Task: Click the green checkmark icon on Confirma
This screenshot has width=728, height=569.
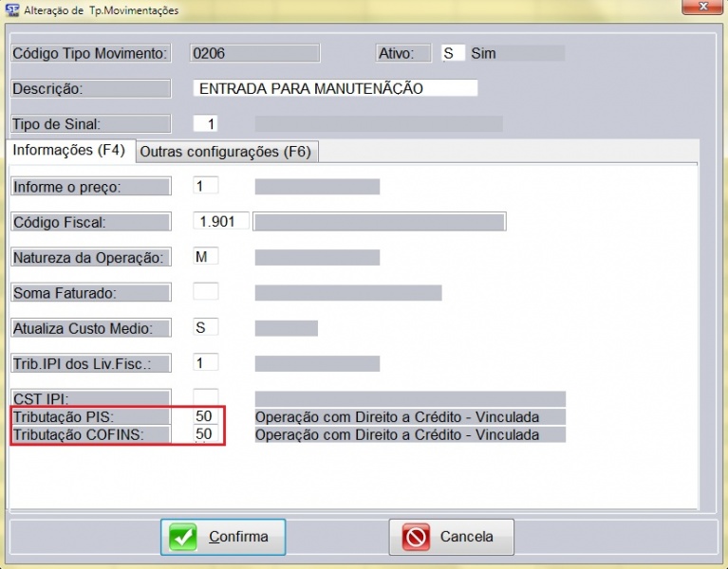Action: pos(183,537)
